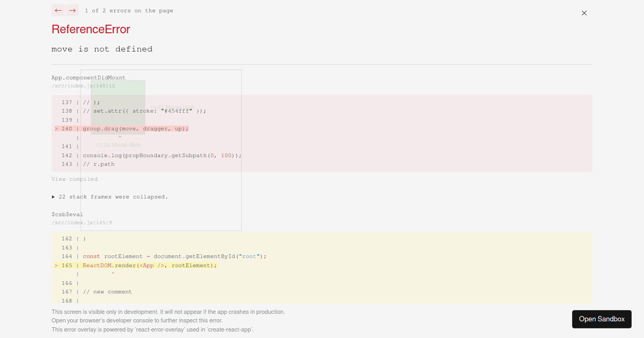
Task: Click the right arrow to view next error
Action: click(72, 10)
